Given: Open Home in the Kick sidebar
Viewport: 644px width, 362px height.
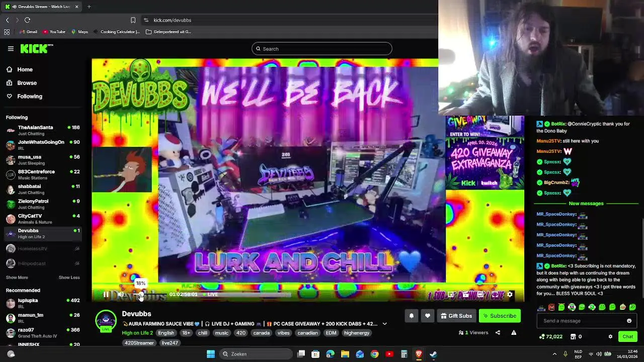Looking at the screenshot, I should [25, 69].
